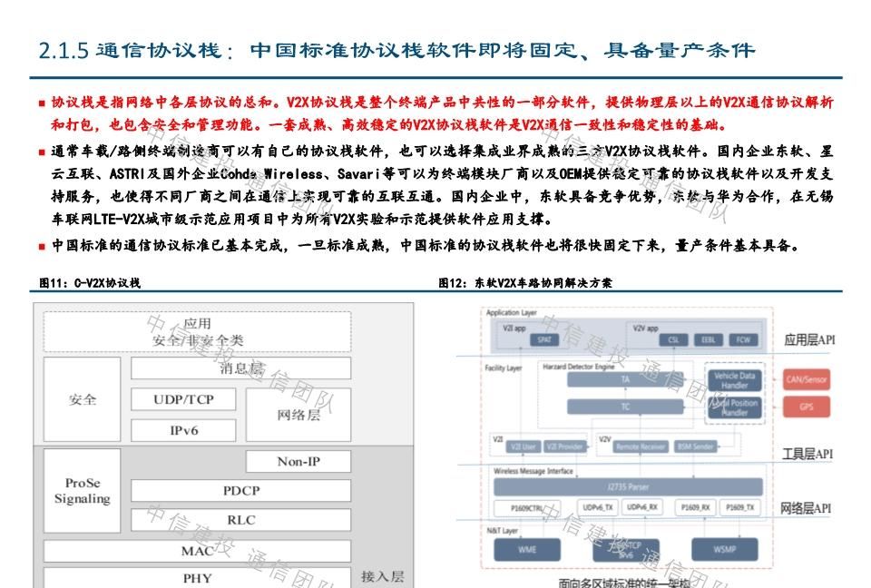The width and height of the screenshot is (871, 588).
Task: Click the bullet line starting '中国标准的通信协议标准已基本完成'
Action: pos(425,245)
